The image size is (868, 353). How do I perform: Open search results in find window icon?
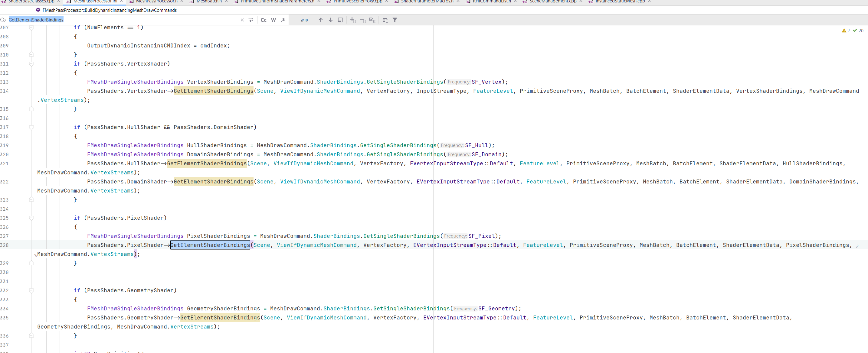(x=340, y=20)
